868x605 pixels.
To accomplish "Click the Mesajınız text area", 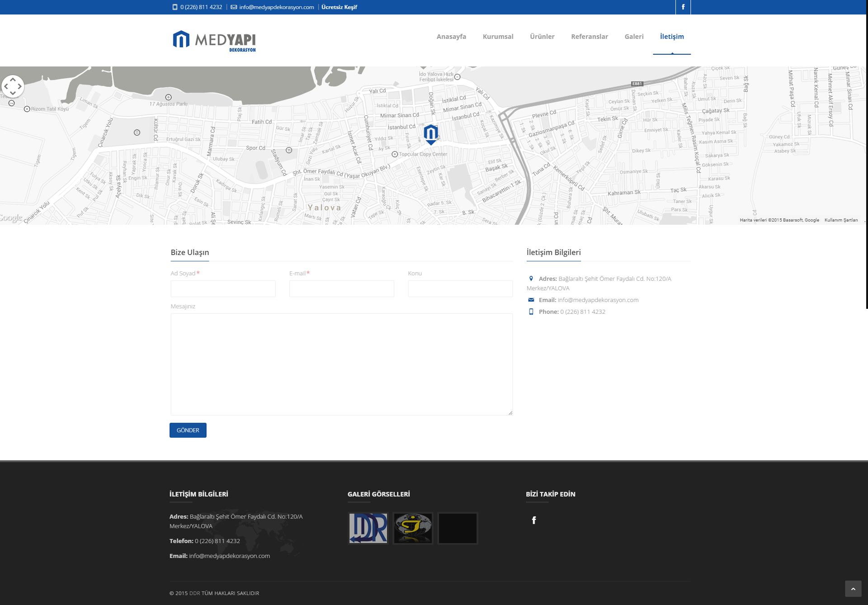I will click(341, 364).
